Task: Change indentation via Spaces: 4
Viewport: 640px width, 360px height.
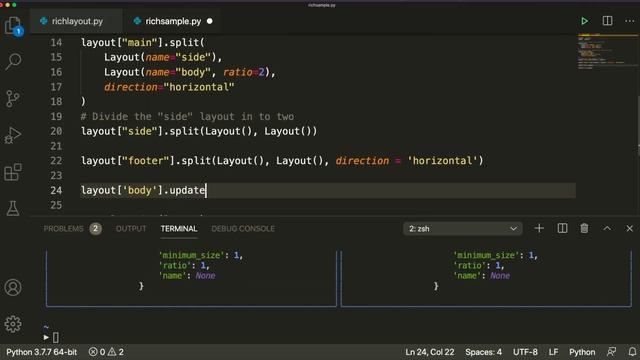Action: [483, 352]
